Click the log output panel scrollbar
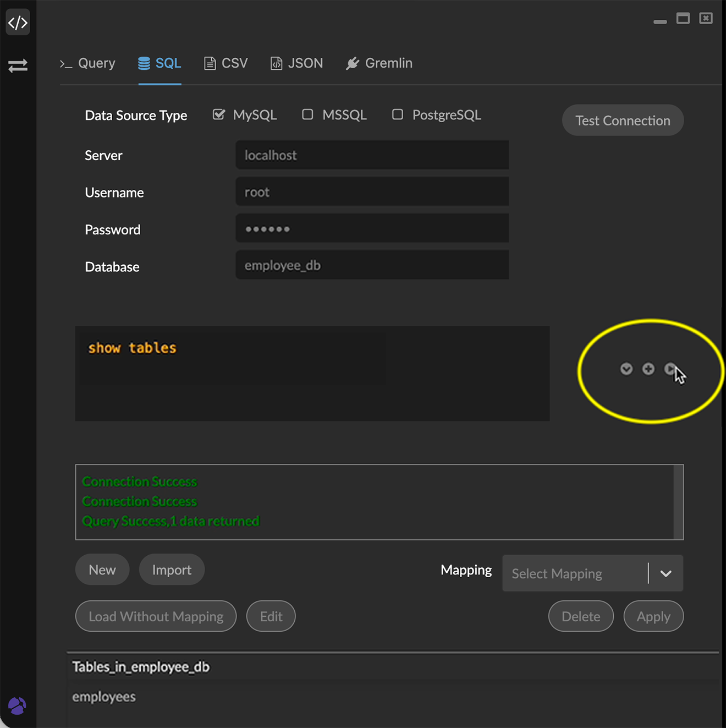This screenshot has width=726, height=728. 678,502
